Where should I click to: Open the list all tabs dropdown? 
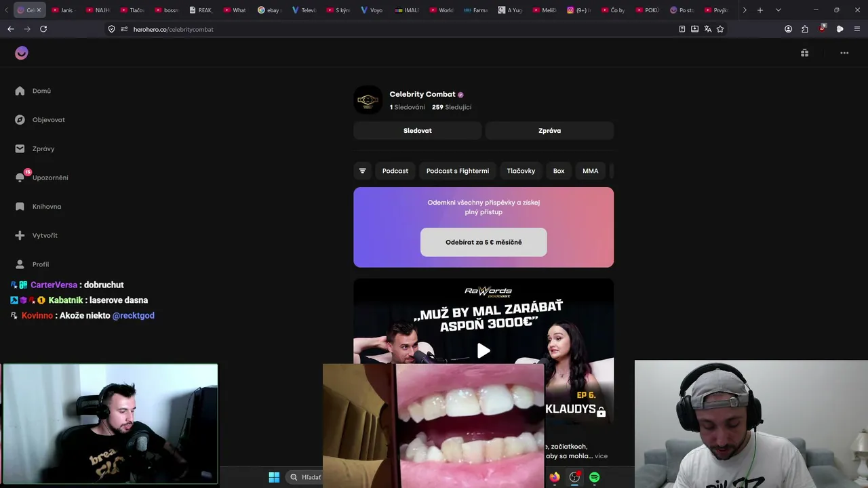778,10
